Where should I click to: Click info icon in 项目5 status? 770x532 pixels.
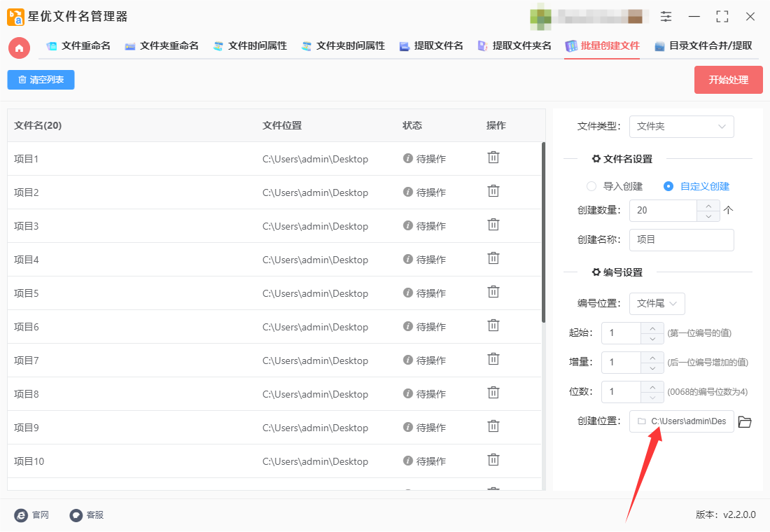point(407,293)
